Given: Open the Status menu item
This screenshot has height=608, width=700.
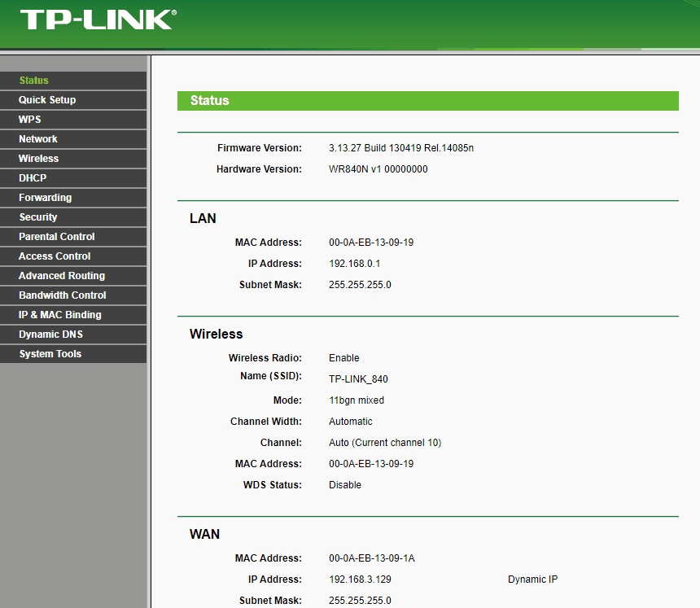Looking at the screenshot, I should (73, 81).
